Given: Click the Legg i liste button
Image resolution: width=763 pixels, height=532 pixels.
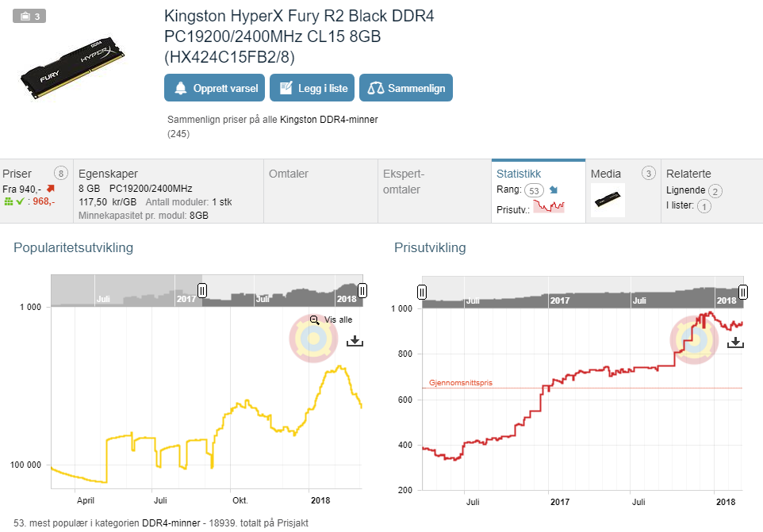Looking at the screenshot, I should pos(312,88).
